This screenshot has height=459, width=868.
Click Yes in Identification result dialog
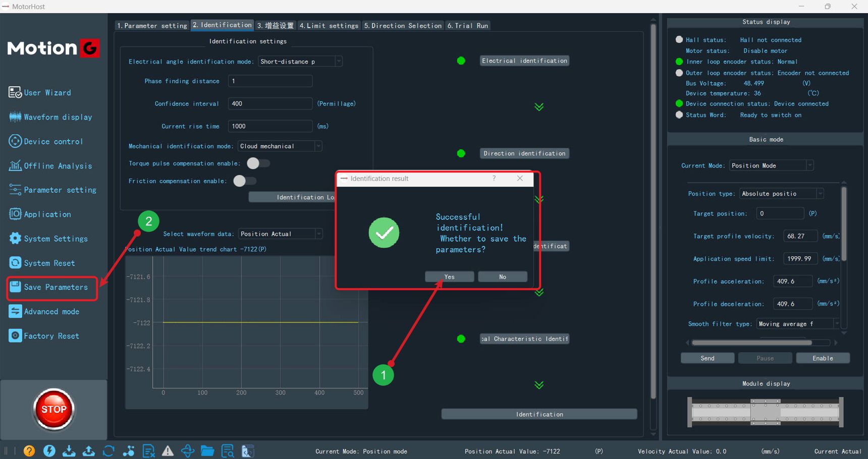click(449, 277)
